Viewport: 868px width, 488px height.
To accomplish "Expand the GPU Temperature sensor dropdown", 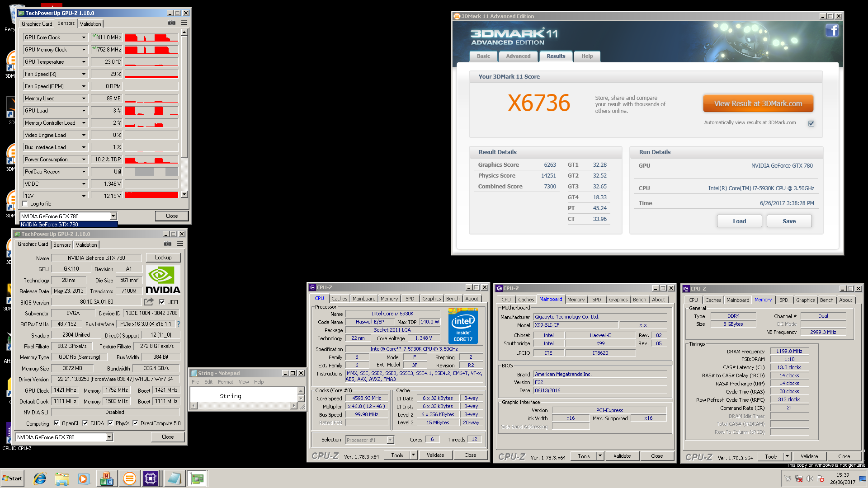I will tap(84, 62).
